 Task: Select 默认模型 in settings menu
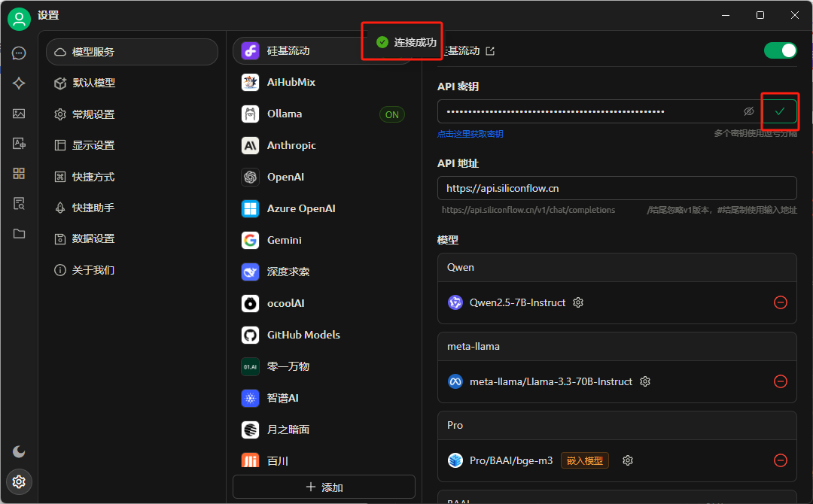coord(93,83)
